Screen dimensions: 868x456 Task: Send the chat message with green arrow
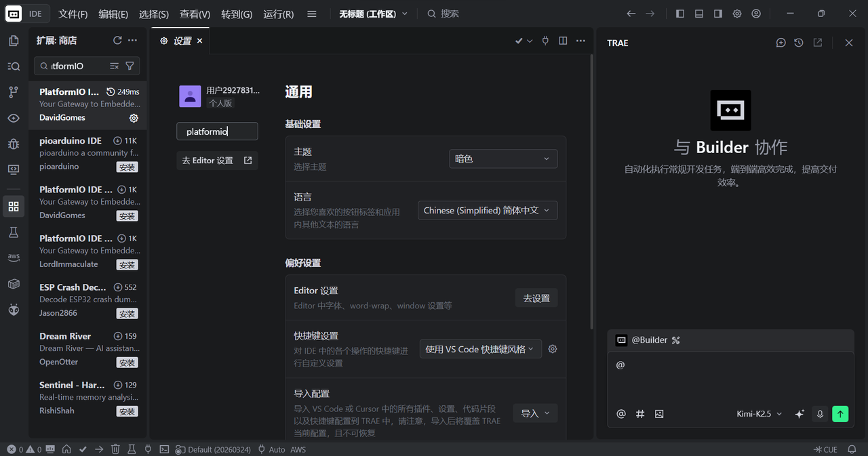(x=840, y=414)
